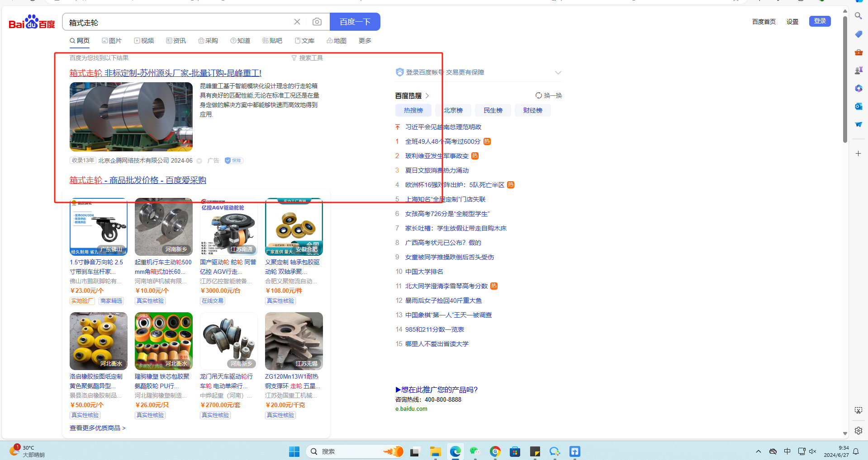Open File Explorer from the taskbar
The height and width of the screenshot is (460, 868).
(x=435, y=451)
